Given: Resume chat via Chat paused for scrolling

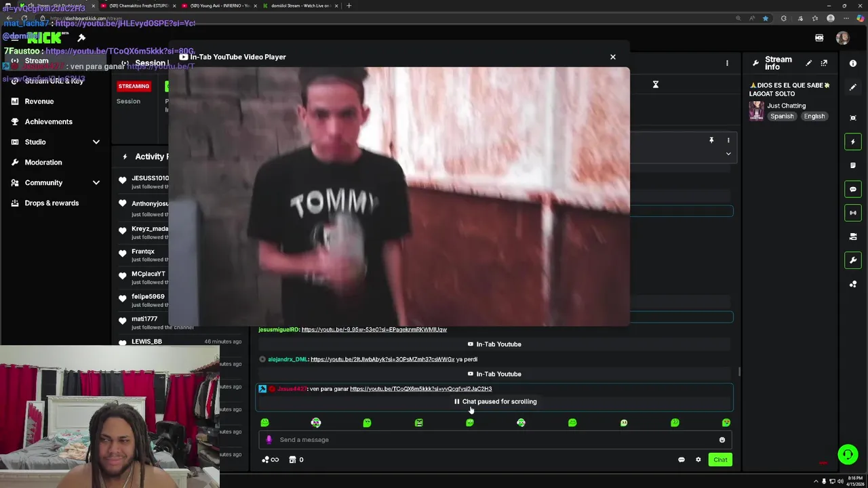Looking at the screenshot, I should click(495, 401).
